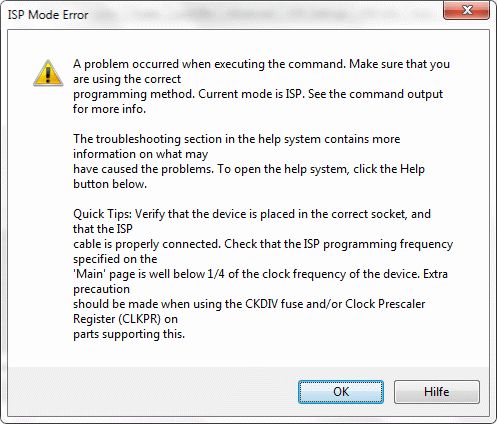Open help via the Hilfe button
497x424 pixels.
click(437, 392)
